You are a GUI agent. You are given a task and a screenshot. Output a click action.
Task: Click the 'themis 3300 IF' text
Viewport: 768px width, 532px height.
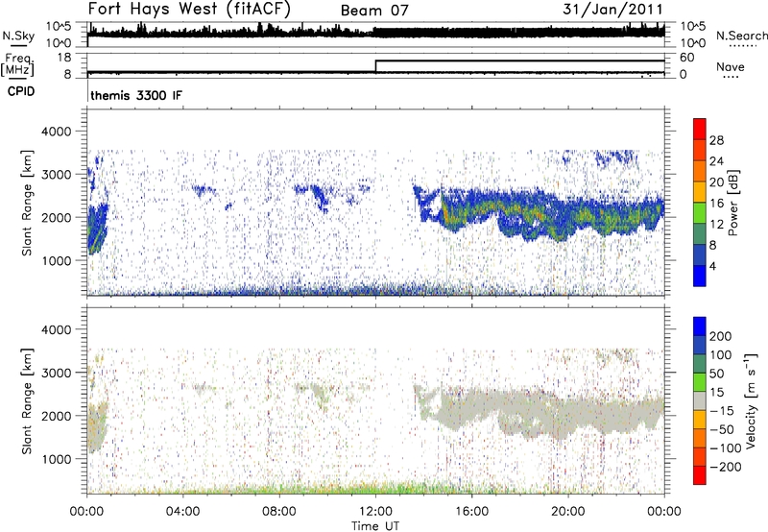[x=136, y=95]
